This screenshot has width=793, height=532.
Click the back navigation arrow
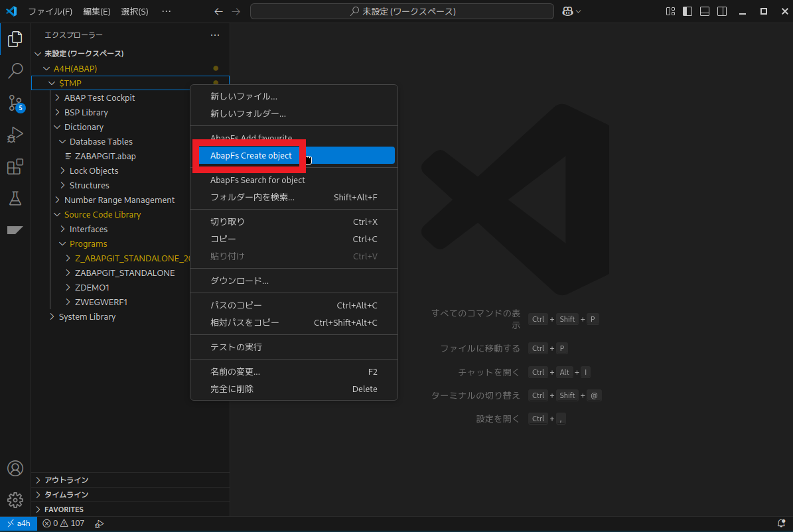point(218,11)
